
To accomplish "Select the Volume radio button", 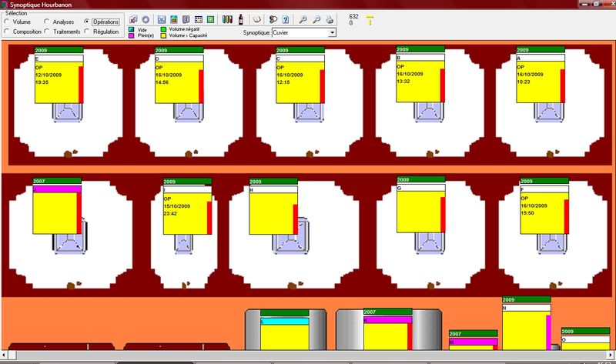I will pos(8,22).
